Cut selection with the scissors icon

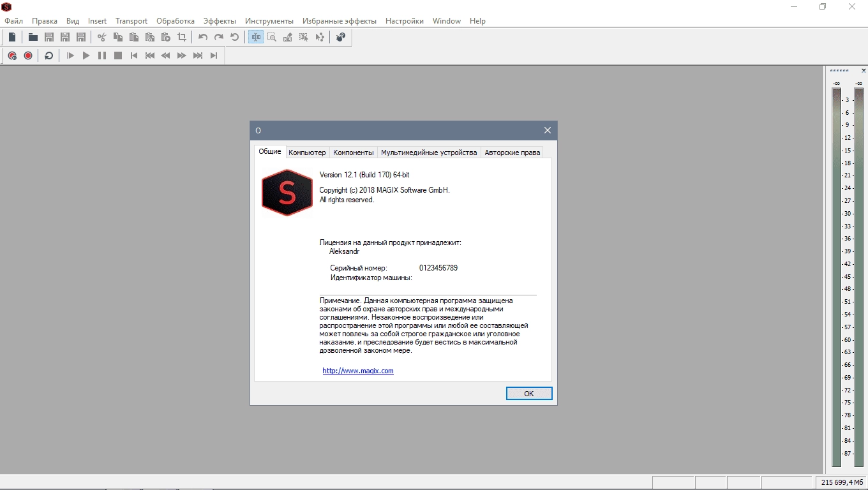(101, 37)
